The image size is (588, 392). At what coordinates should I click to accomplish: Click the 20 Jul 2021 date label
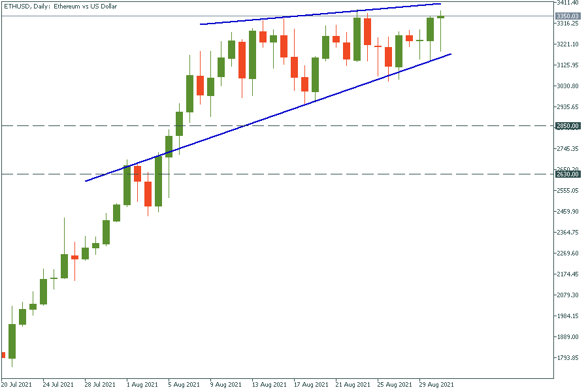(18, 384)
